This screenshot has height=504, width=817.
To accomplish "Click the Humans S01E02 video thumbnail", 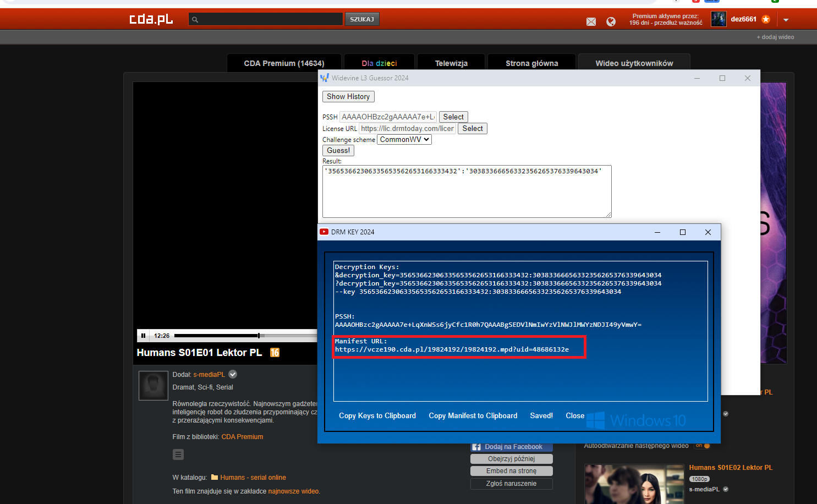I will pos(634,484).
